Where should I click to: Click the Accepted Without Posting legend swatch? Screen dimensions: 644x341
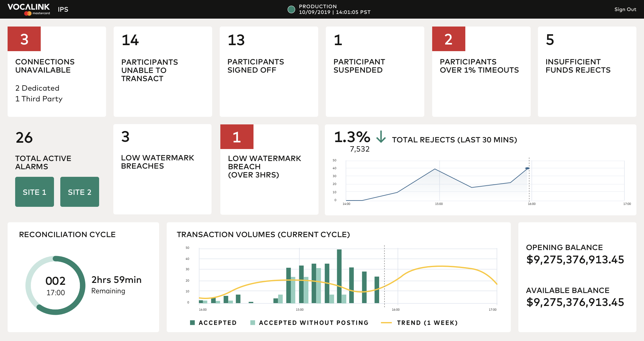pos(253,323)
